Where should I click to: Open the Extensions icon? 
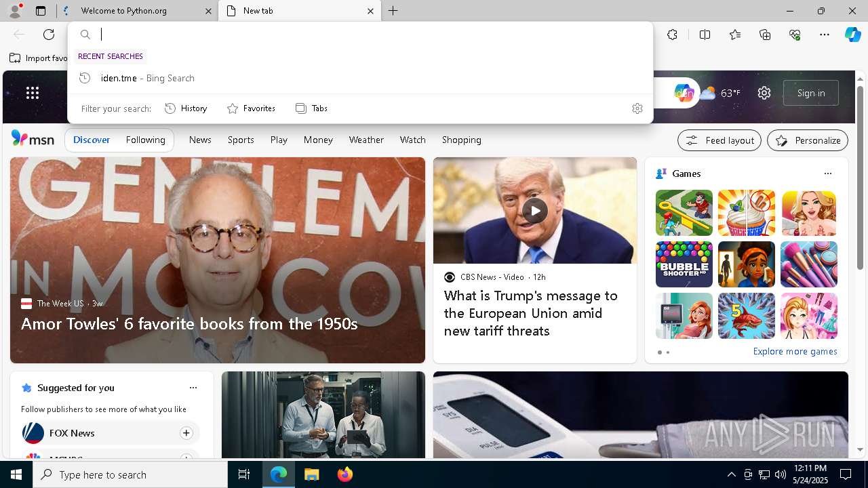(672, 35)
